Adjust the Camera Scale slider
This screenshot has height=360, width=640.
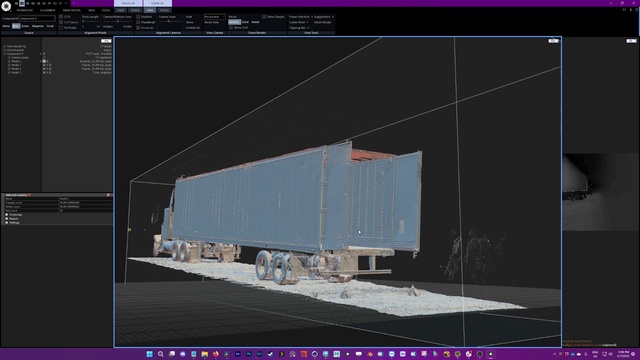pyautogui.click(x=170, y=22)
